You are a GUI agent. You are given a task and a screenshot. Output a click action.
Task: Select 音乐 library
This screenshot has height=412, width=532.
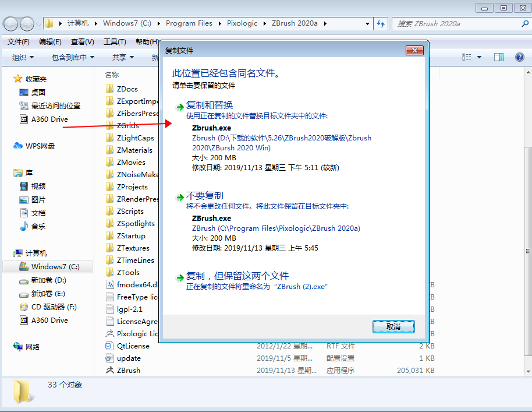[38, 227]
